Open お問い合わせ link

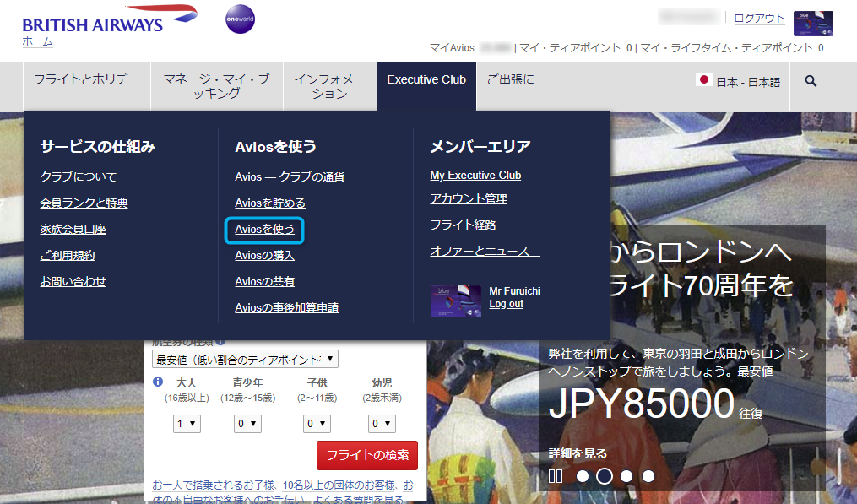point(73,281)
